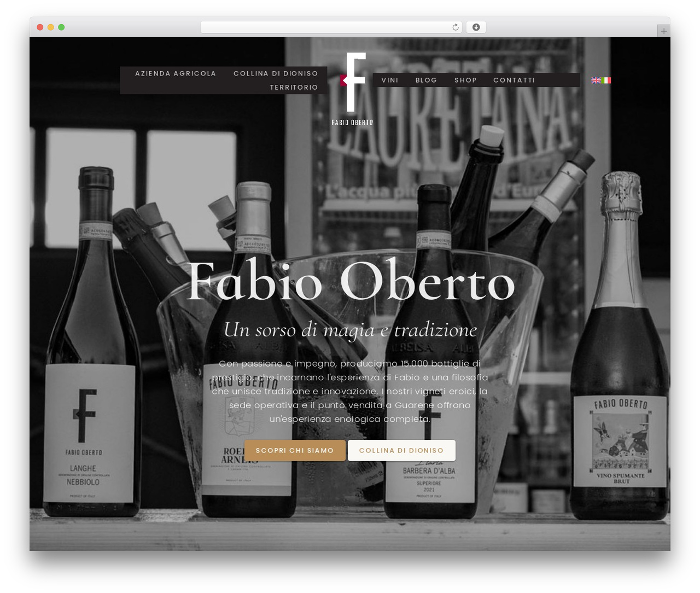Go to the Shop menu item
Viewport: 700px width, 593px height.
coord(465,80)
